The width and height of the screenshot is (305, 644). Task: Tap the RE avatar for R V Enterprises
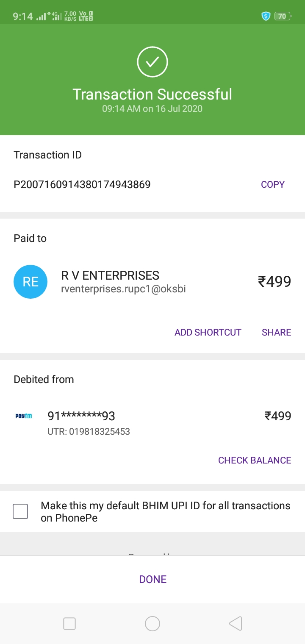click(30, 282)
